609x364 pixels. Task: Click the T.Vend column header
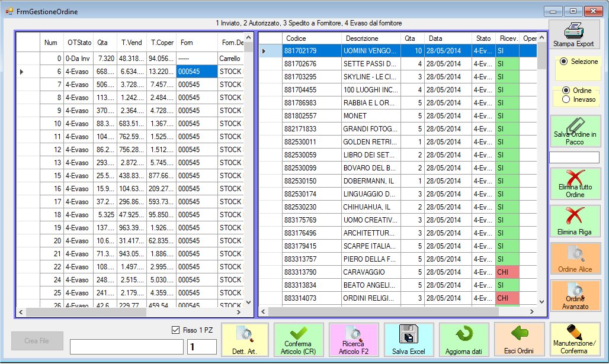pyautogui.click(x=132, y=42)
